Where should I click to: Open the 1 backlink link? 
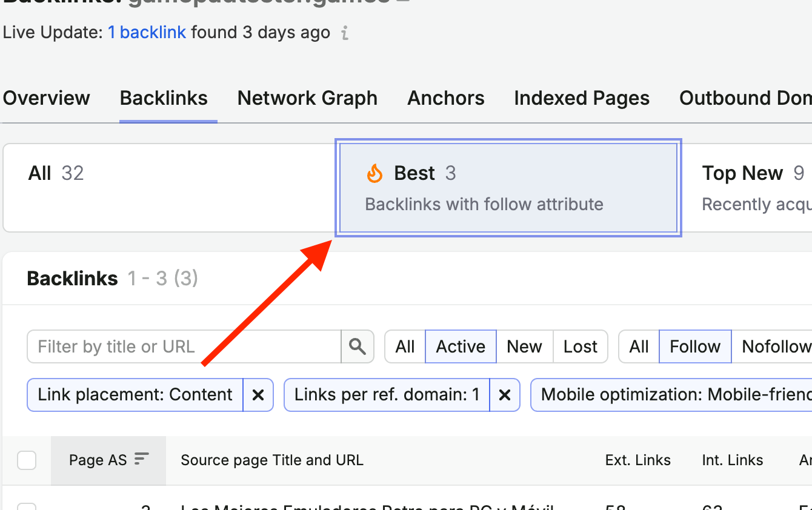(x=147, y=32)
